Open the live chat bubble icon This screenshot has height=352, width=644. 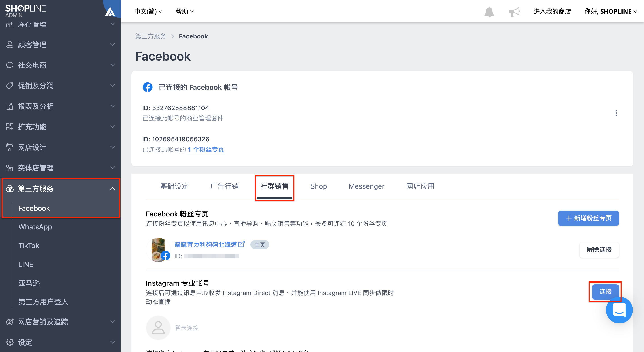click(x=619, y=310)
